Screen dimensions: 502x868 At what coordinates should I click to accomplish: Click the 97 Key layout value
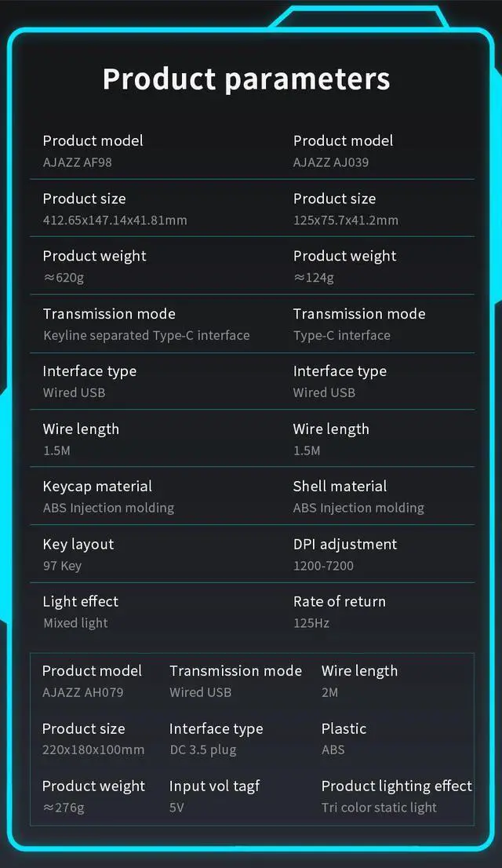(62, 566)
